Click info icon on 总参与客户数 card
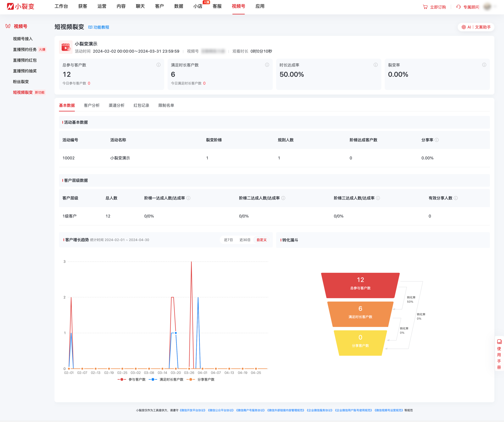 click(158, 65)
